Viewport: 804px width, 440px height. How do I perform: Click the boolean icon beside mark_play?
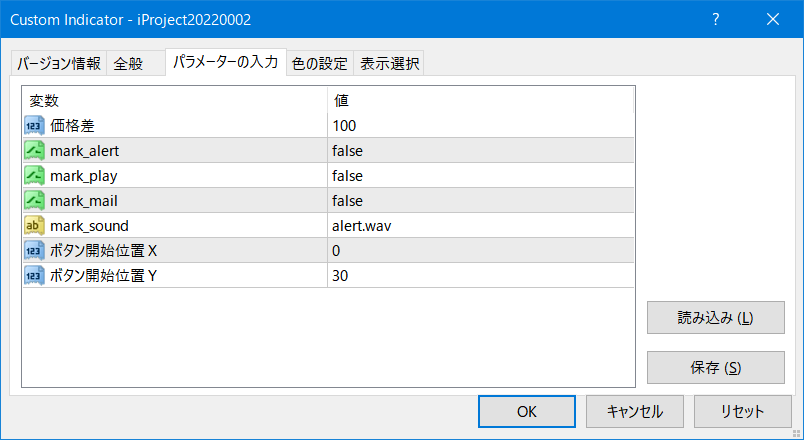coord(34,176)
